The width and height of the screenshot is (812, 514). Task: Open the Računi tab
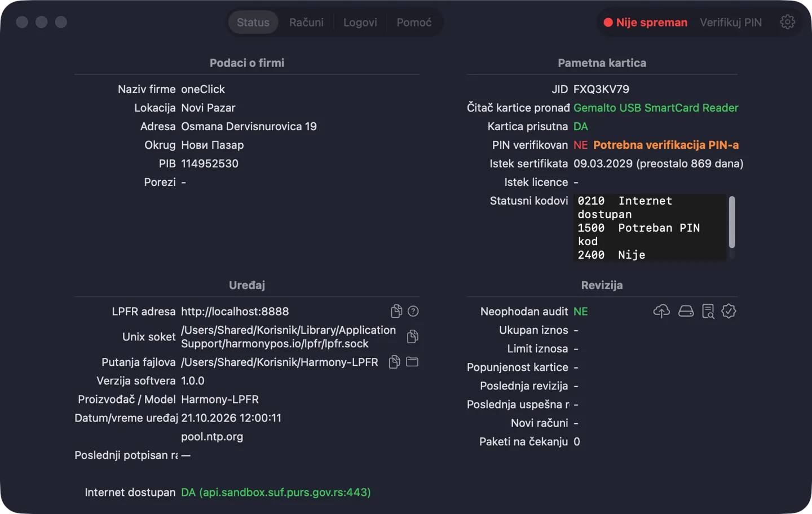point(306,23)
